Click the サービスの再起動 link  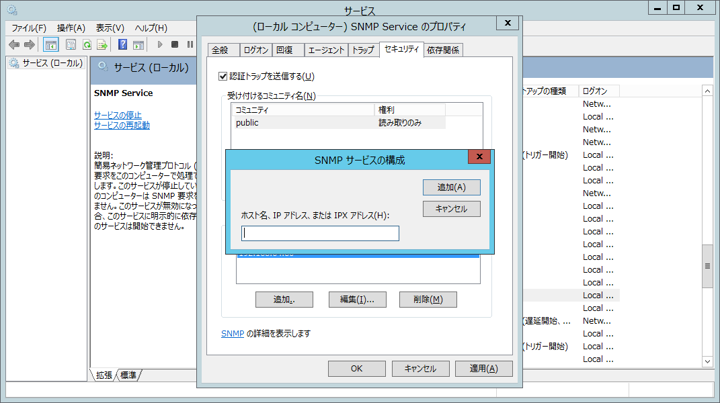tap(122, 125)
